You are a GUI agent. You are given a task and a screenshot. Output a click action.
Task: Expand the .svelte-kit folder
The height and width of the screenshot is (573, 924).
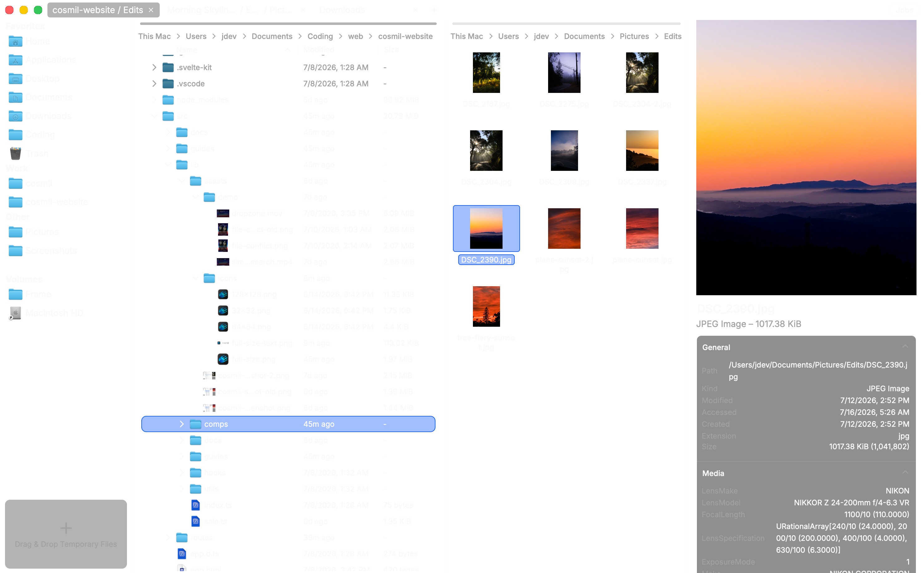(154, 67)
